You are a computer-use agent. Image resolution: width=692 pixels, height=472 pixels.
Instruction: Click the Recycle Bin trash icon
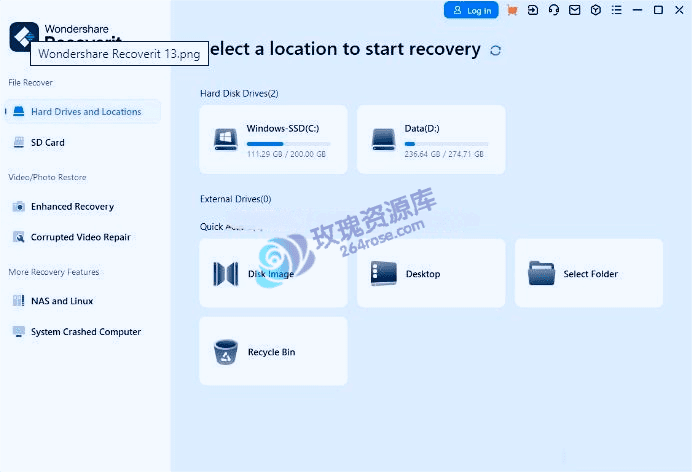tap(226, 352)
